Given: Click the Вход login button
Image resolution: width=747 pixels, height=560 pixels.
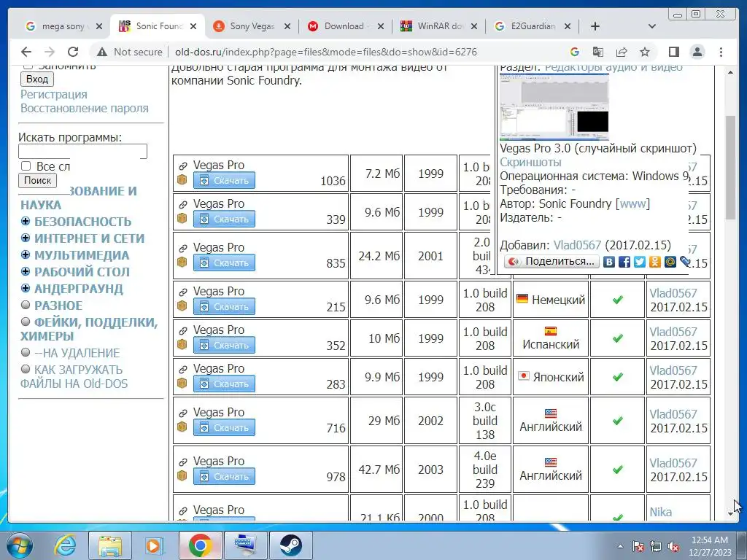Looking at the screenshot, I should pos(37,79).
